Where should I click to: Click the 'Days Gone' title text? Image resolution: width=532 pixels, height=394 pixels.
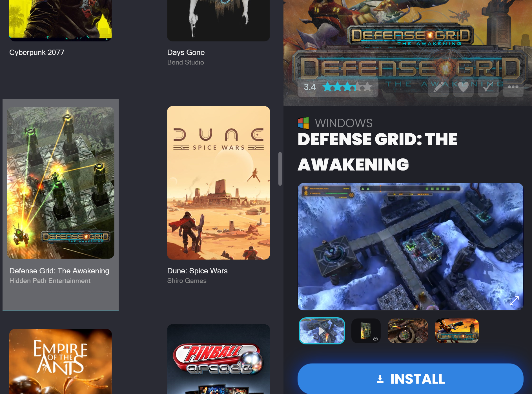186,52
